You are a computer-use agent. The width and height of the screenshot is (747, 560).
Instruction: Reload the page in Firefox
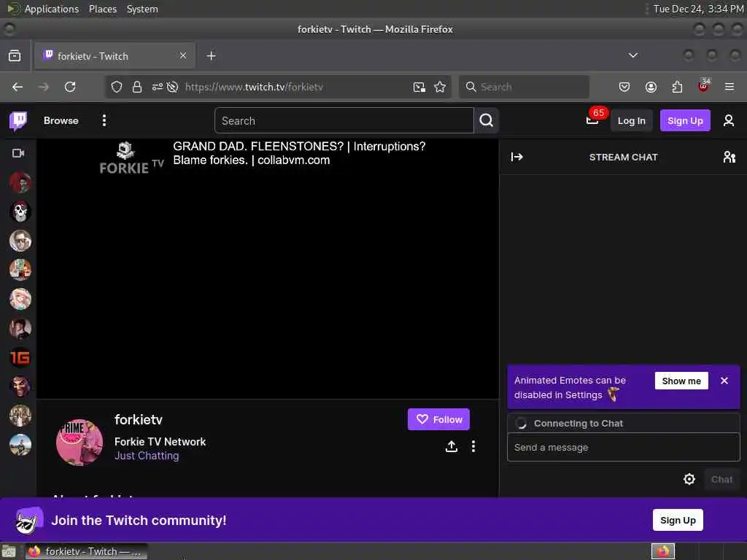(x=70, y=87)
